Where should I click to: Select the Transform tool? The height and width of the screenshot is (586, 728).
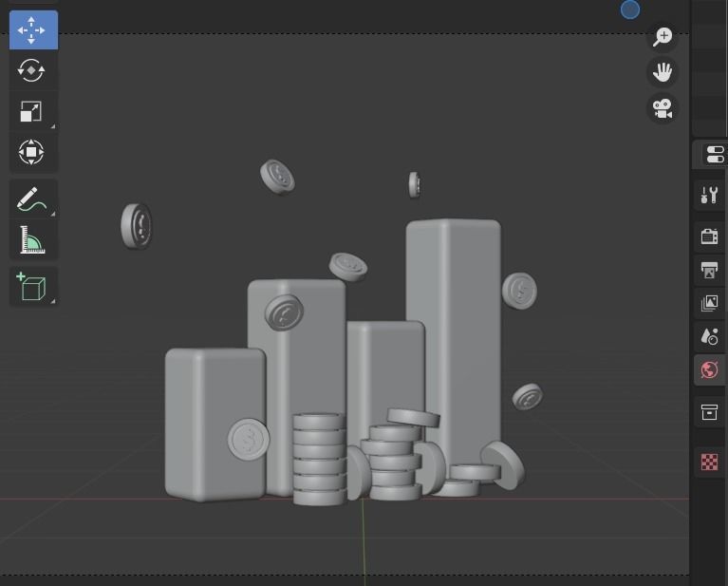(33, 152)
